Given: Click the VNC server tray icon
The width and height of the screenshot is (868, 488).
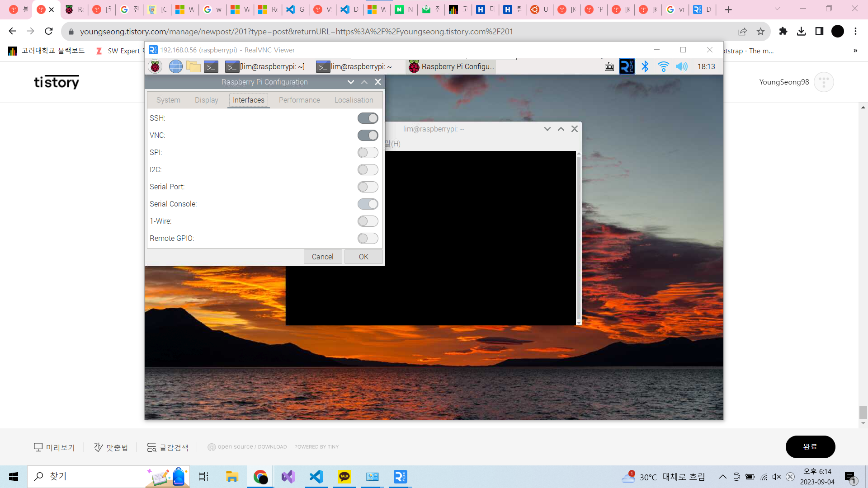Looking at the screenshot, I should (627, 67).
